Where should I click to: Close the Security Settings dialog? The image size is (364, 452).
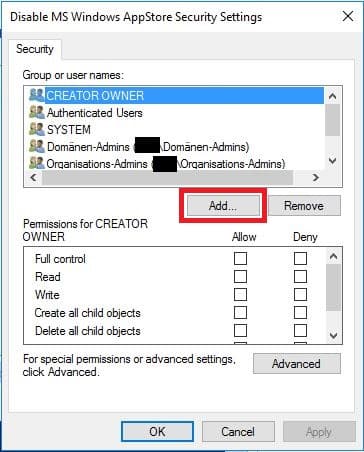(348, 16)
